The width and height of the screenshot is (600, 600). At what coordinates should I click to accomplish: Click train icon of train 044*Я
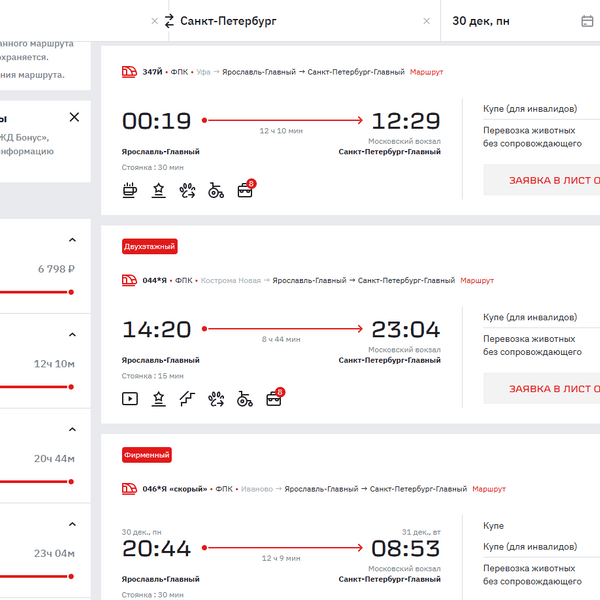(129, 280)
